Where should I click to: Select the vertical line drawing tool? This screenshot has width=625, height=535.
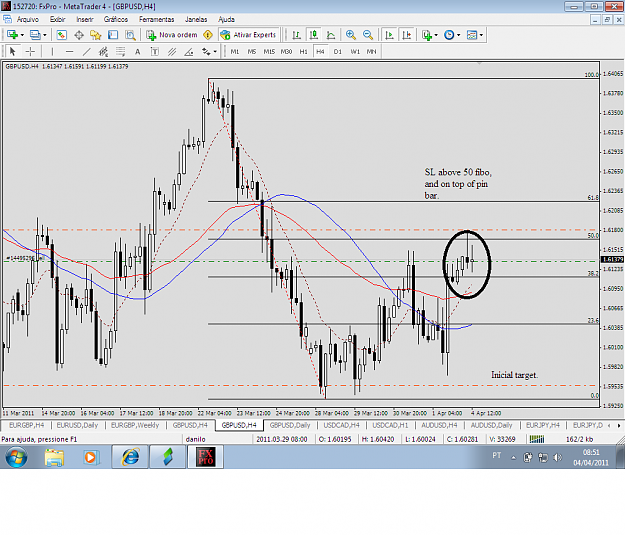pos(52,51)
